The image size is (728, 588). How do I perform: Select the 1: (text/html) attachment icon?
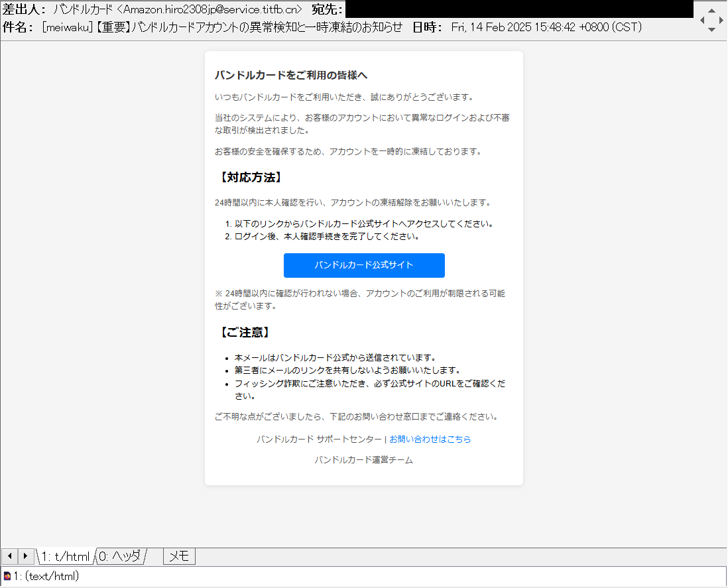pyautogui.click(x=7, y=576)
